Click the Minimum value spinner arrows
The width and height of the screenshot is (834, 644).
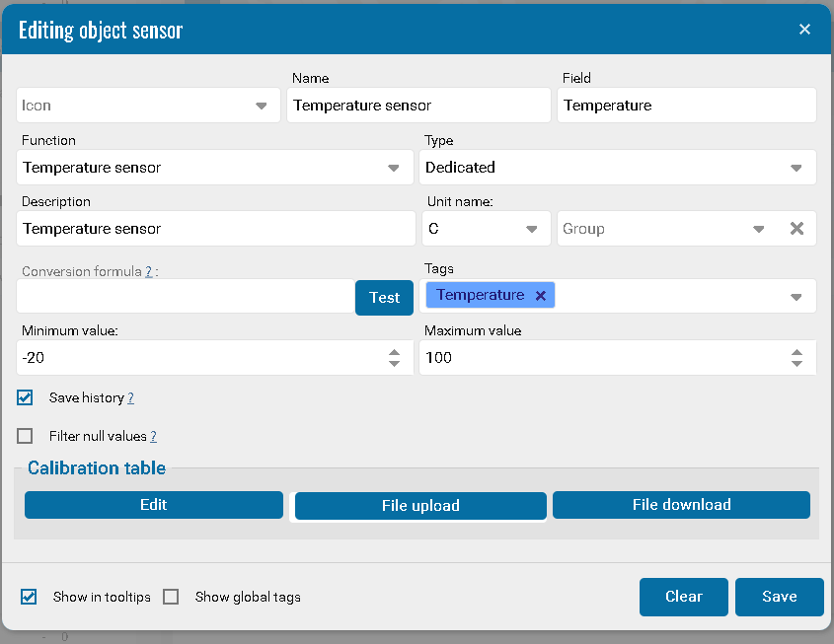[x=395, y=358]
